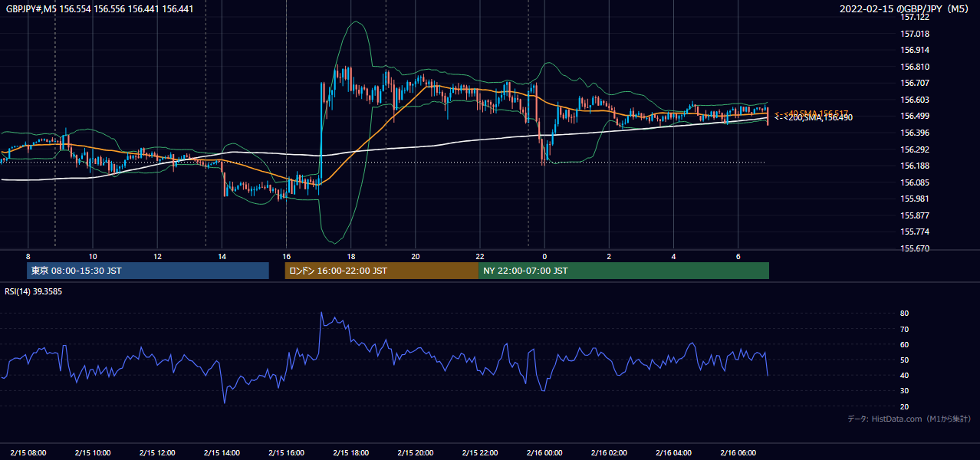The width and height of the screenshot is (980, 460).
Task: Click the time label 2/15 08:00
Action: [x=28, y=453]
